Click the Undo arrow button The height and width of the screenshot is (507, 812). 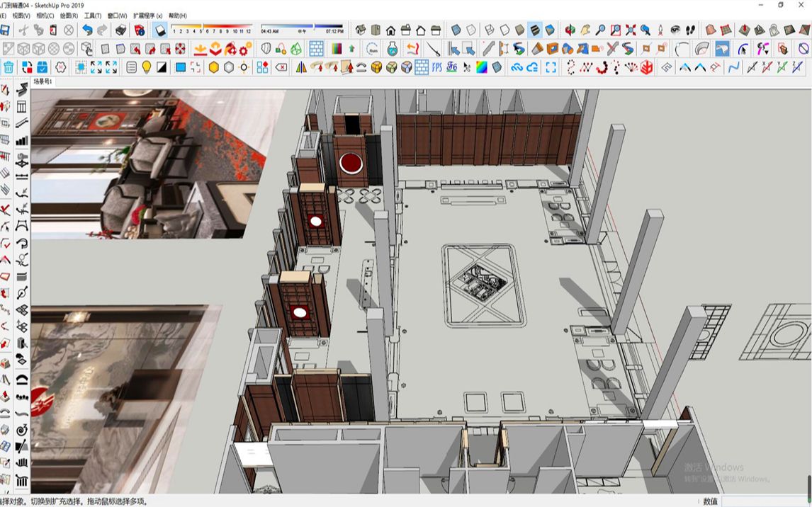pos(86,30)
